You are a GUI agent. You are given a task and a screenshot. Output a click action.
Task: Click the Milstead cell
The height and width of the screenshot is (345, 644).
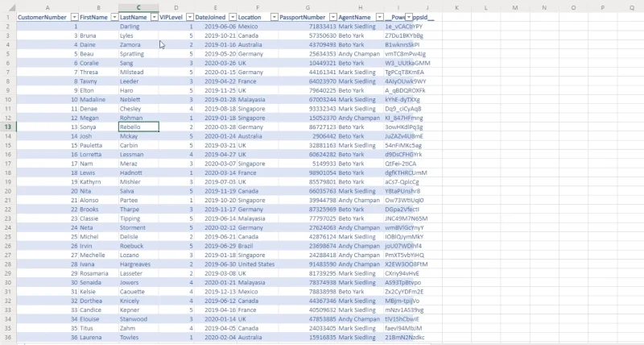click(138, 73)
